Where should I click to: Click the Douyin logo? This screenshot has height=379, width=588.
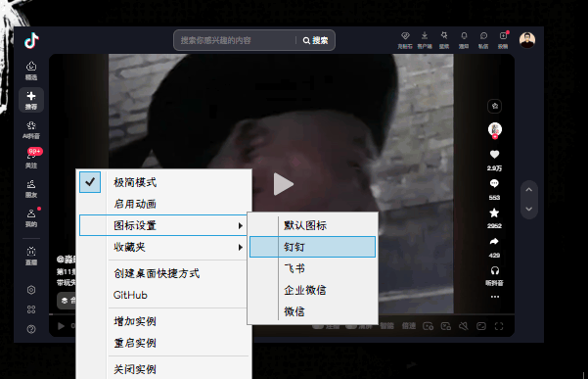pyautogui.click(x=31, y=40)
